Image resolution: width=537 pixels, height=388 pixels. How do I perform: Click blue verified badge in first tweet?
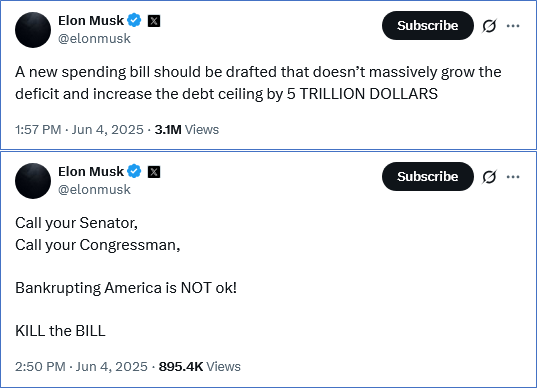[134, 21]
